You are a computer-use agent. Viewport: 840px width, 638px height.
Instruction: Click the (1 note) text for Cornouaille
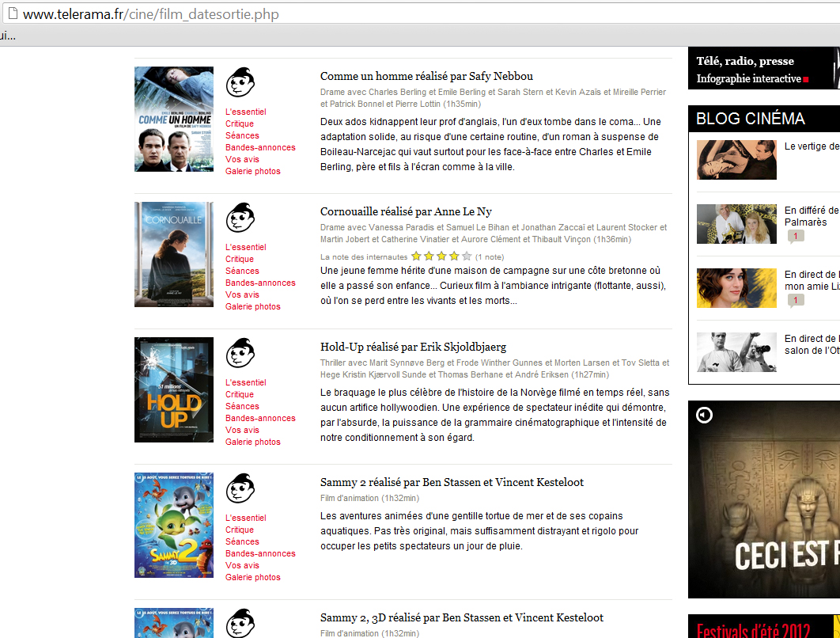coord(490,256)
